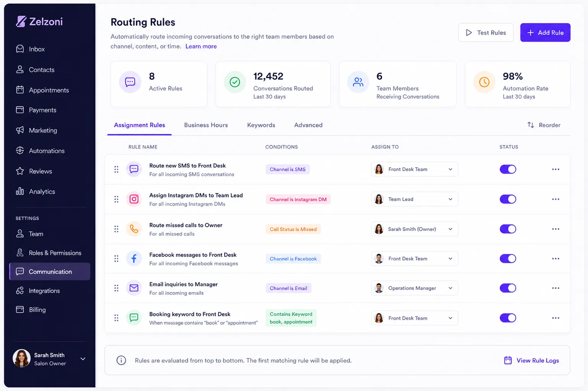This screenshot has width=588, height=391.
Task: Open Team Lead assignee dropdown
Action: click(415, 199)
